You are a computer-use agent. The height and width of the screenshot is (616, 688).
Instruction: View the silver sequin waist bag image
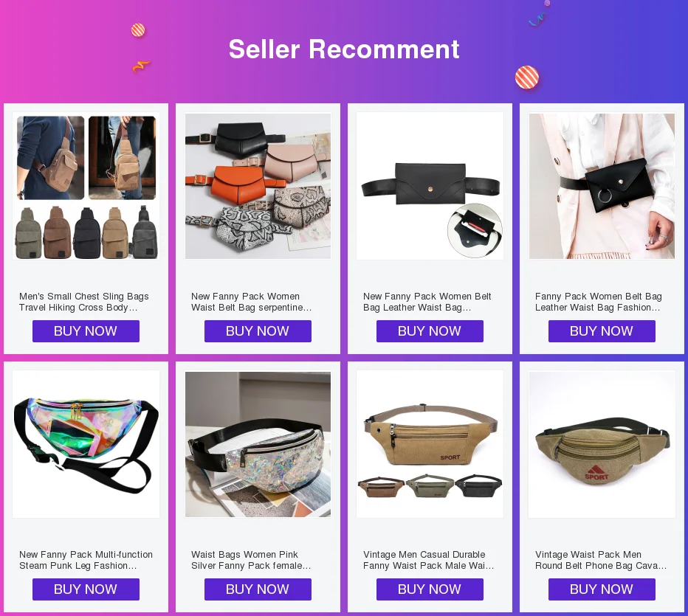(258, 444)
